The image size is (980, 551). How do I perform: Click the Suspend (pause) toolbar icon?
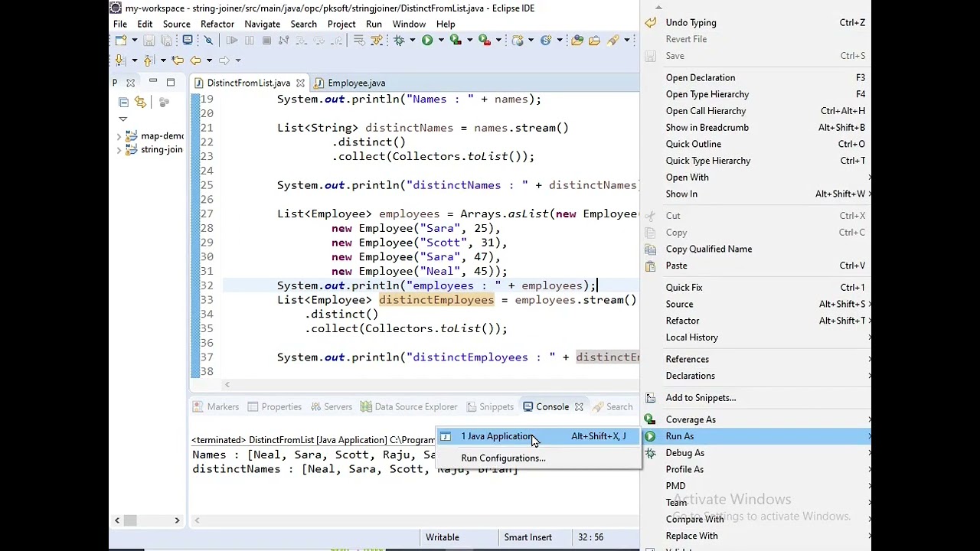pyautogui.click(x=250, y=40)
